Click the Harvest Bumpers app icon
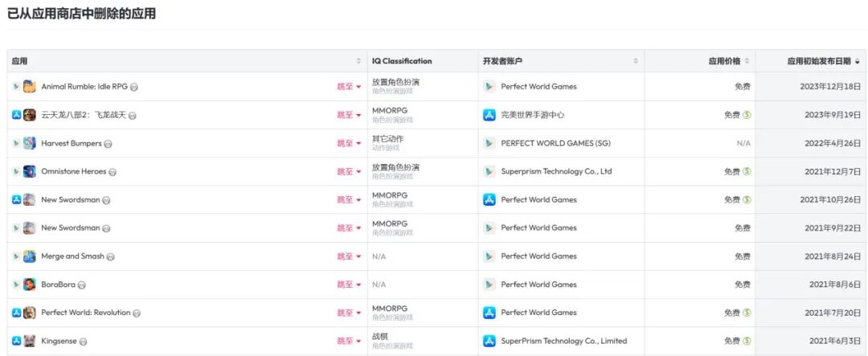The height and width of the screenshot is (356, 868). pyautogui.click(x=30, y=143)
